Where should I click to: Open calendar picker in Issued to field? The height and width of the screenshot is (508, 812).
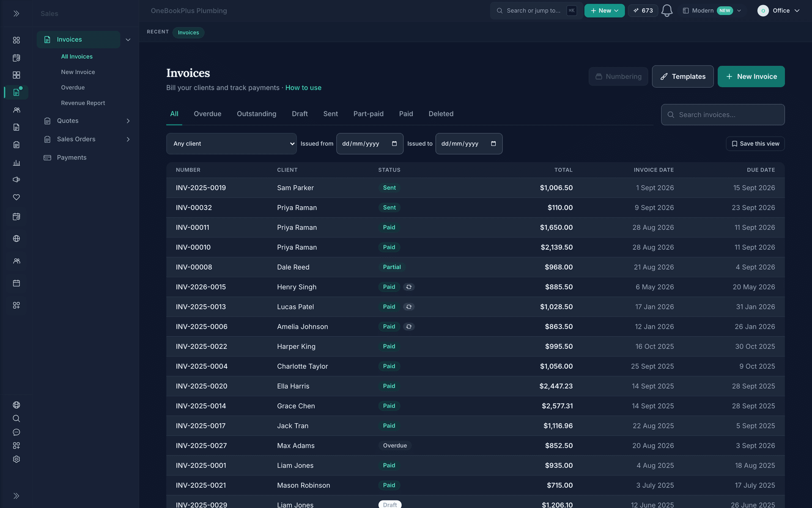[x=493, y=144]
